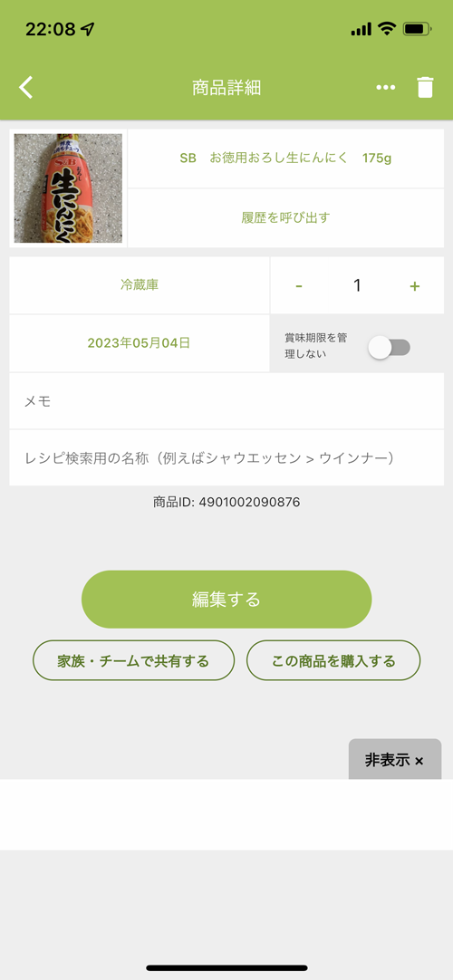Viewport: 453px width, 980px height.
Task: Focus the メモ input field
Action: click(226, 401)
